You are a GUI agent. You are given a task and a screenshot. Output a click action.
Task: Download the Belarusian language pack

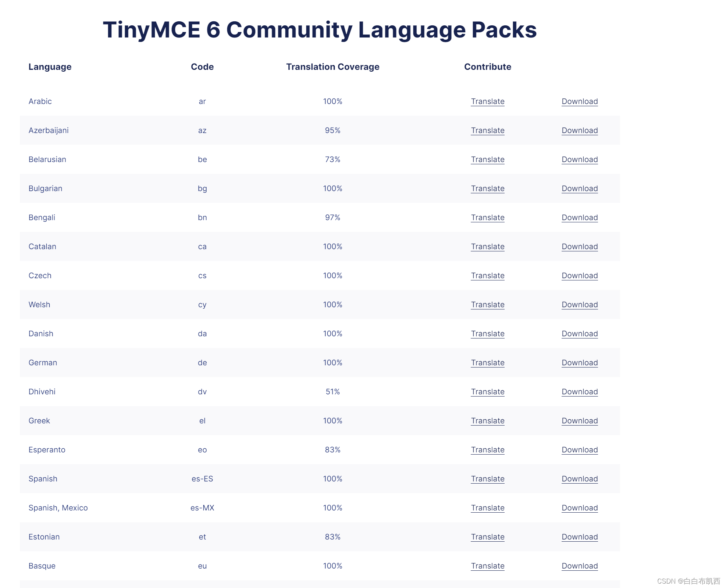[580, 159]
